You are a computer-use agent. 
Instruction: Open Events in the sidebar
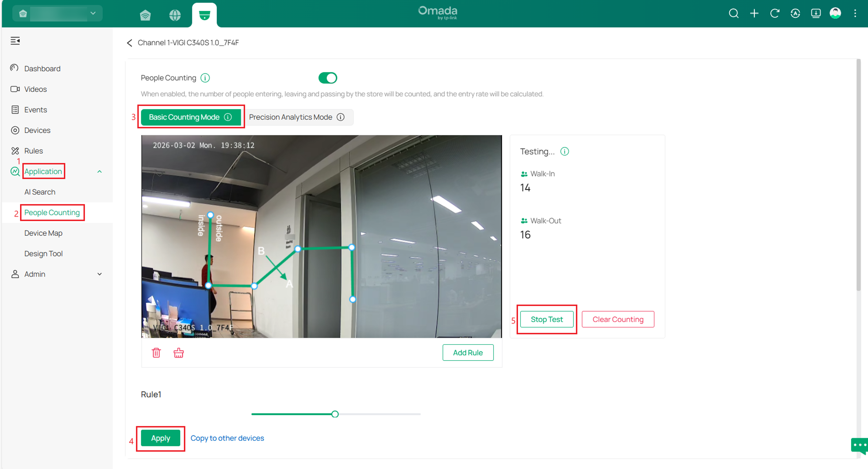pos(35,110)
